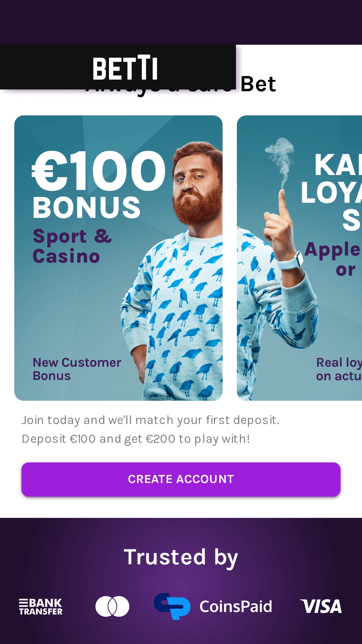Click the CoinsPaid text label
Image resolution: width=362 pixels, height=644 pixels.
[236, 606]
